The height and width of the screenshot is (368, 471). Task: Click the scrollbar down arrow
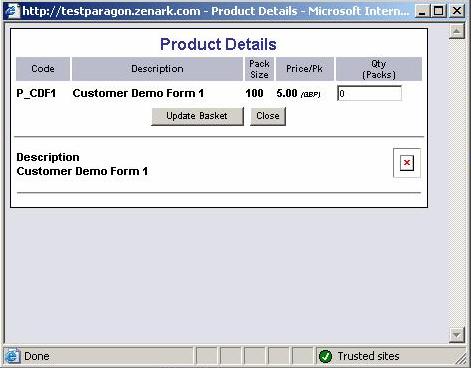pyautogui.click(x=457, y=335)
